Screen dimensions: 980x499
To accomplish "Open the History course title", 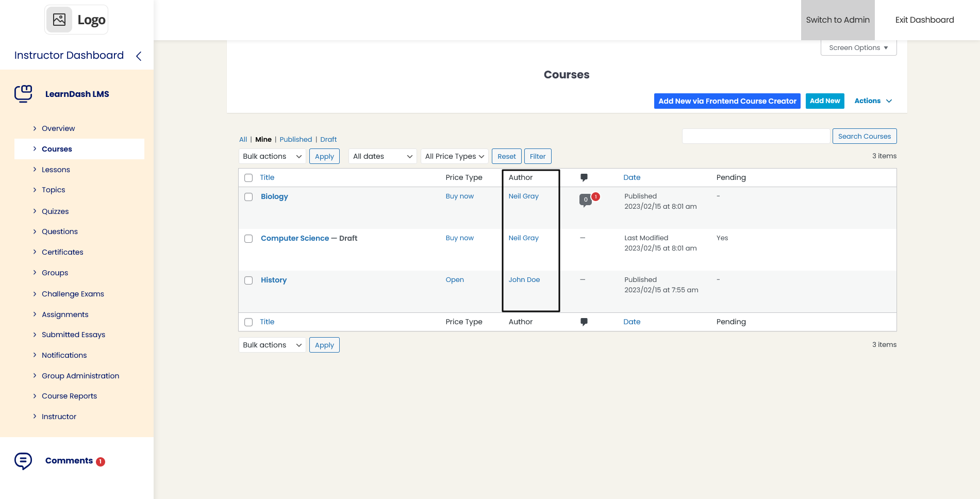I will pos(274,280).
